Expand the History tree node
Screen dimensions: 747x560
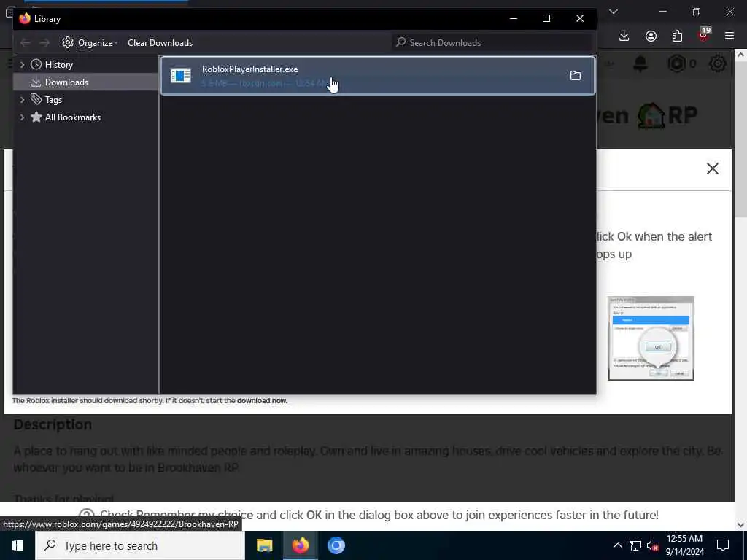pos(22,65)
